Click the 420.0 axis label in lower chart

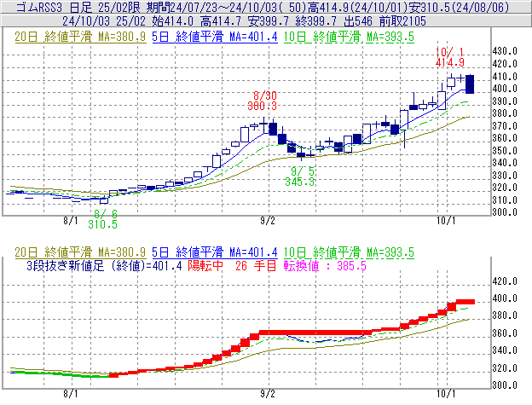point(505,281)
